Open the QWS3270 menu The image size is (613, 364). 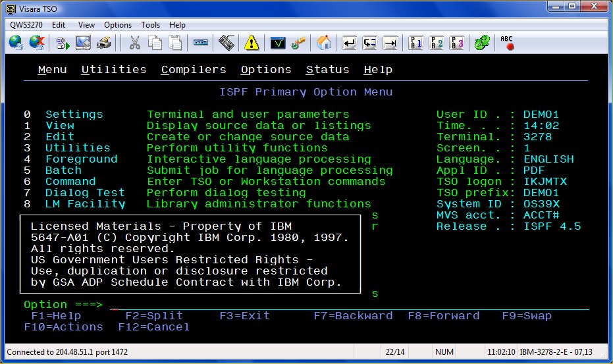tap(26, 25)
